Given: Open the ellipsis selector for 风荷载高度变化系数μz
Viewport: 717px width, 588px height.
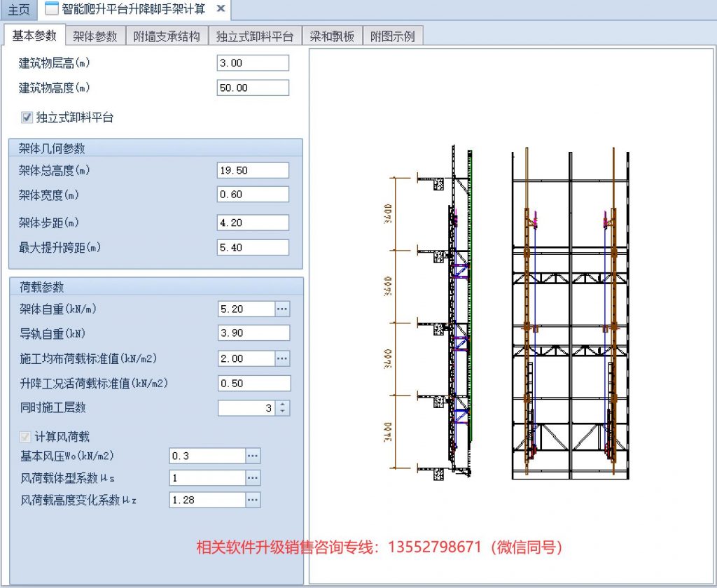Looking at the screenshot, I should 253,500.
